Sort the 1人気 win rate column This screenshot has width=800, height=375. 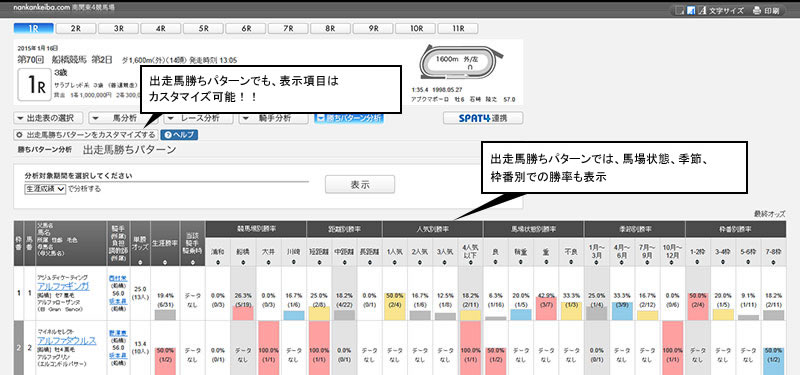tap(394, 263)
